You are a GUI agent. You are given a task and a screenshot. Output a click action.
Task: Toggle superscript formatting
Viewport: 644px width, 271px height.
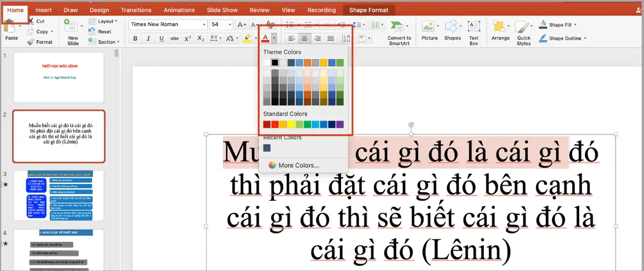188,38
